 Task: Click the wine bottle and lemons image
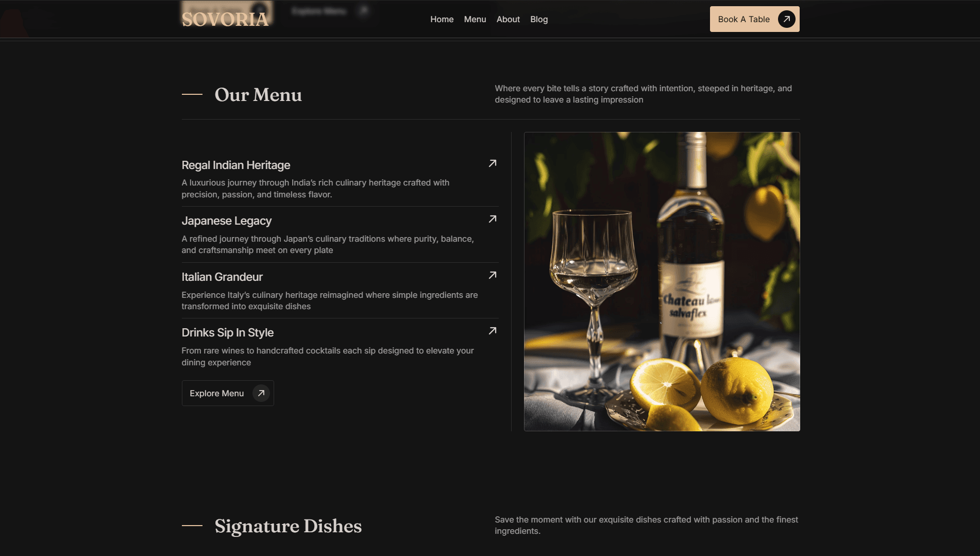[662, 281]
